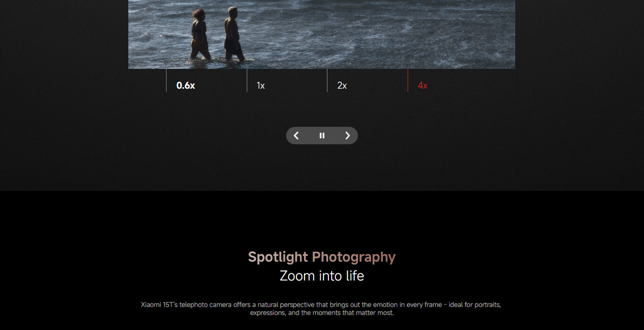Viewport: 644px width, 330px height.
Task: Advance to the next carousel slide
Action: (x=348, y=136)
